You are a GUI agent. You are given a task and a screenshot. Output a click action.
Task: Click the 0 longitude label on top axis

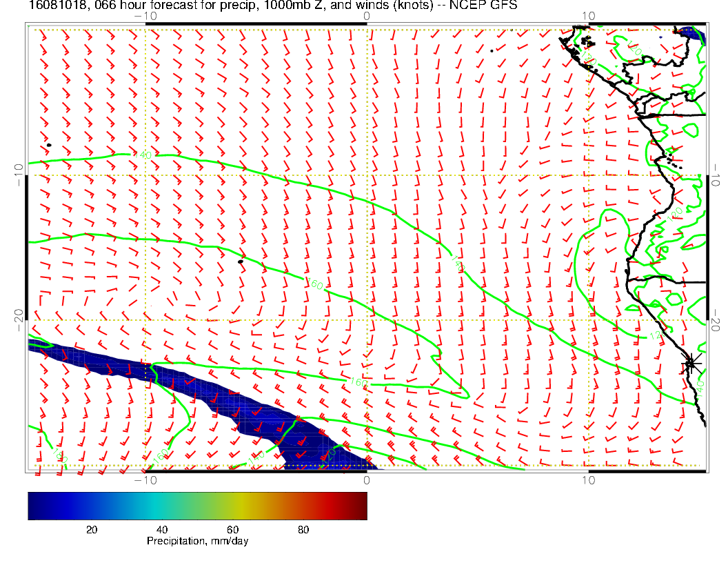(x=366, y=16)
